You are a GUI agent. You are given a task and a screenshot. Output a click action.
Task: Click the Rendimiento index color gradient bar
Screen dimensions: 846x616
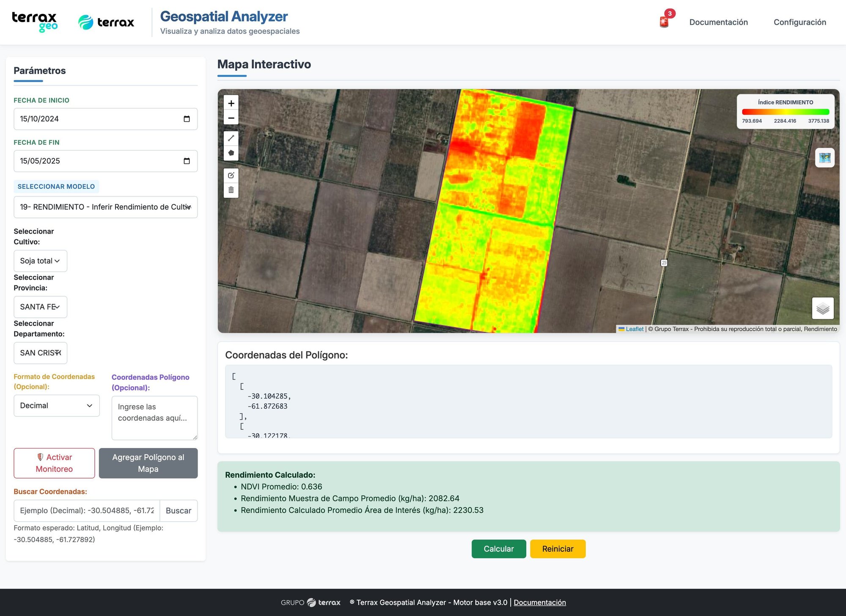(785, 112)
